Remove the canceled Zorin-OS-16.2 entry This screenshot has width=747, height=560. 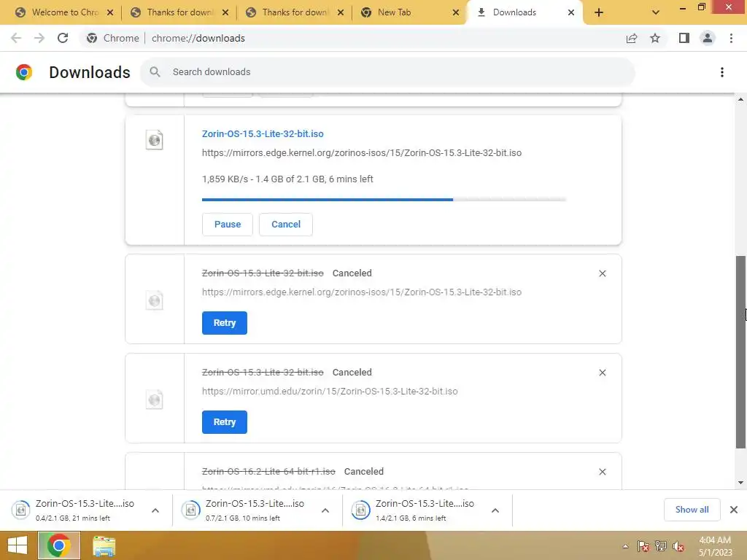(602, 472)
